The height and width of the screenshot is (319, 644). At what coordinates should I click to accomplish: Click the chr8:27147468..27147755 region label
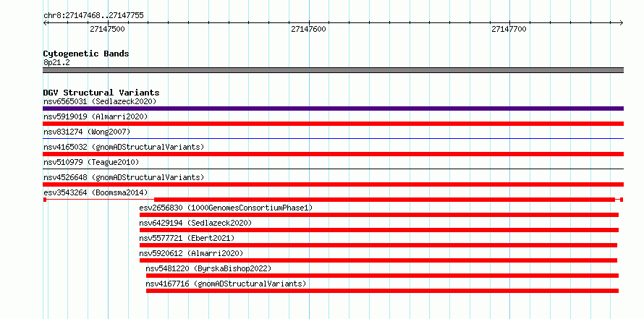[x=93, y=16]
